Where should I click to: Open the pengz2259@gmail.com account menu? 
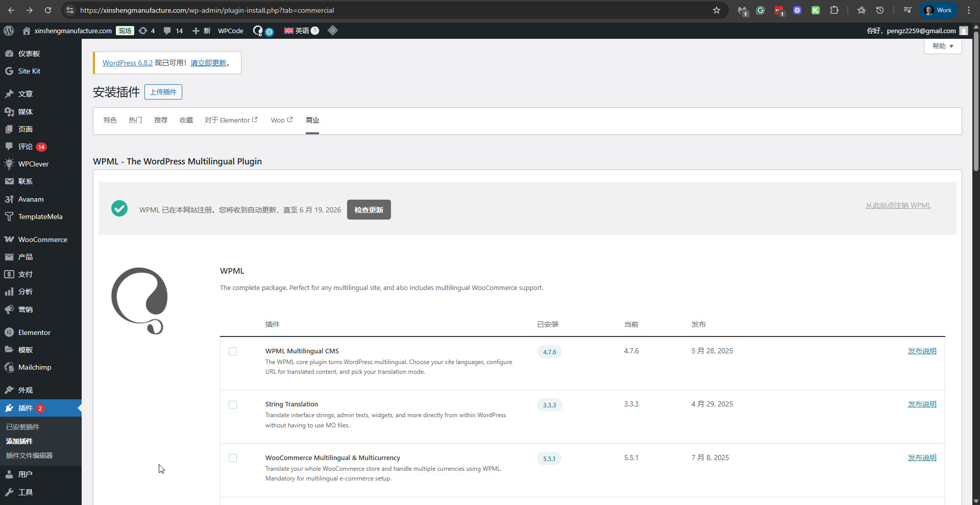tap(917, 31)
